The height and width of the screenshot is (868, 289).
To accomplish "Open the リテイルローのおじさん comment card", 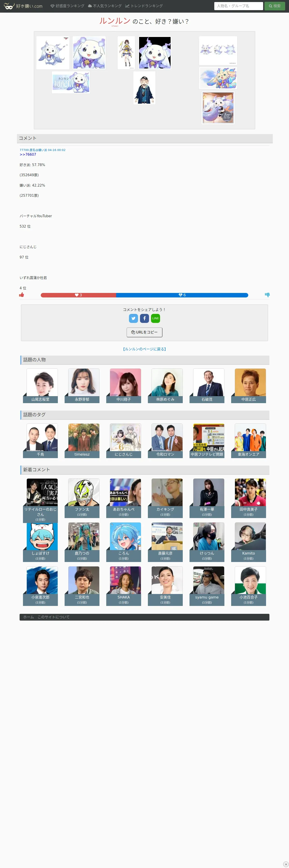I will [x=40, y=500].
